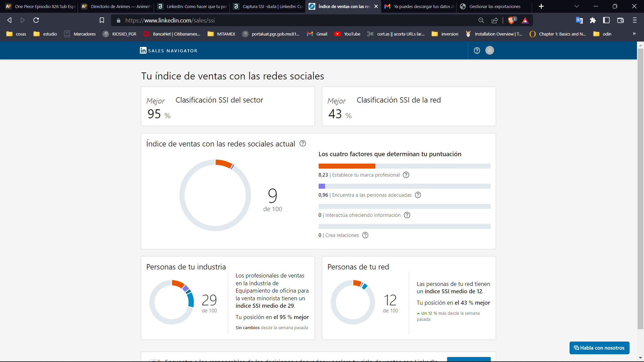Switch to Ya puedes descargar tus datos tab

pyautogui.click(x=419, y=6)
